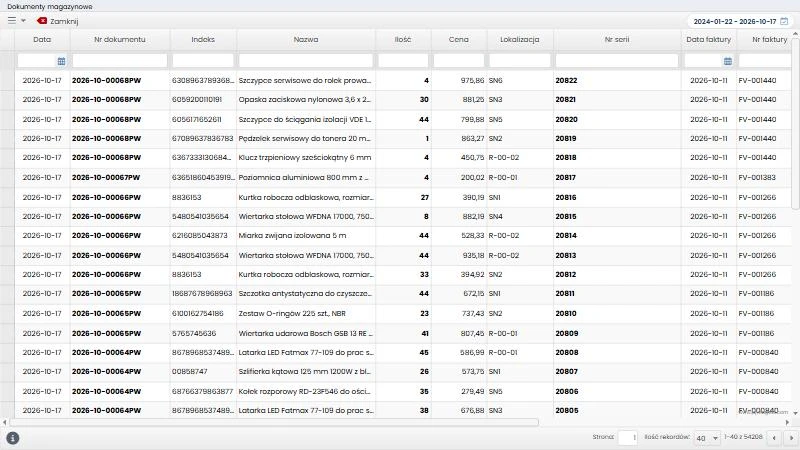
Task: Sort by Lokalizacja column header
Action: click(519, 39)
